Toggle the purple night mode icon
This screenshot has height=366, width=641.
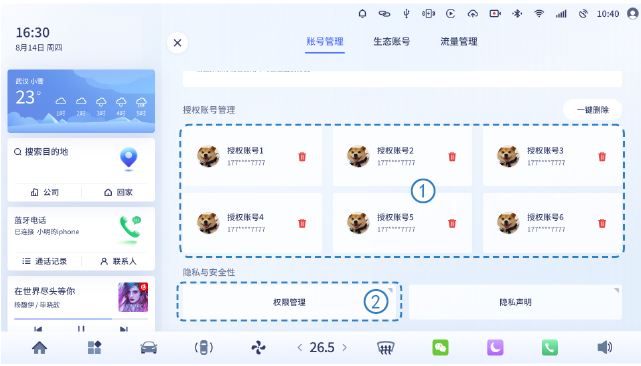point(495,348)
